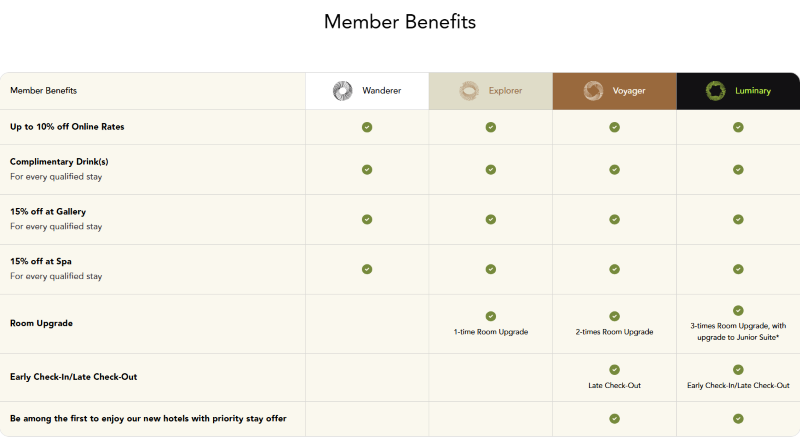Click the Wanderer tier spiral logo icon
This screenshot has width=800, height=439.
point(342,91)
